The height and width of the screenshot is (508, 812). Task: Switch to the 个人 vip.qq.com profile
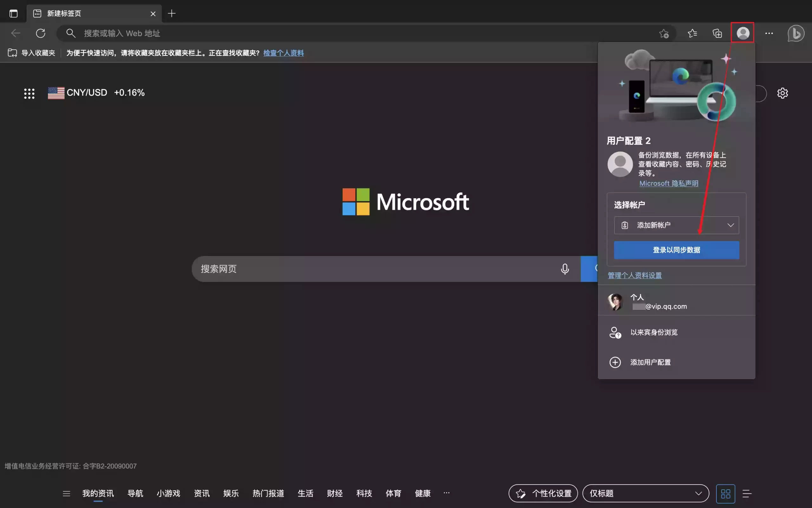(x=677, y=302)
